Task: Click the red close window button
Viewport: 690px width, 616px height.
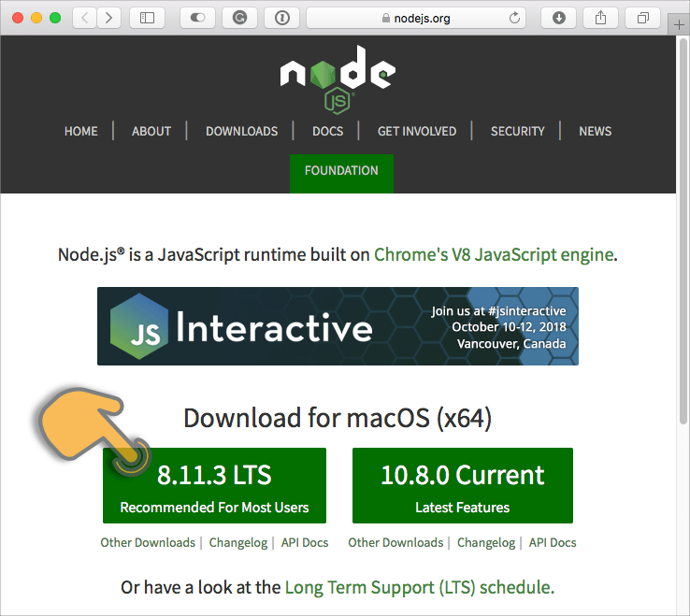Action: click(x=18, y=18)
